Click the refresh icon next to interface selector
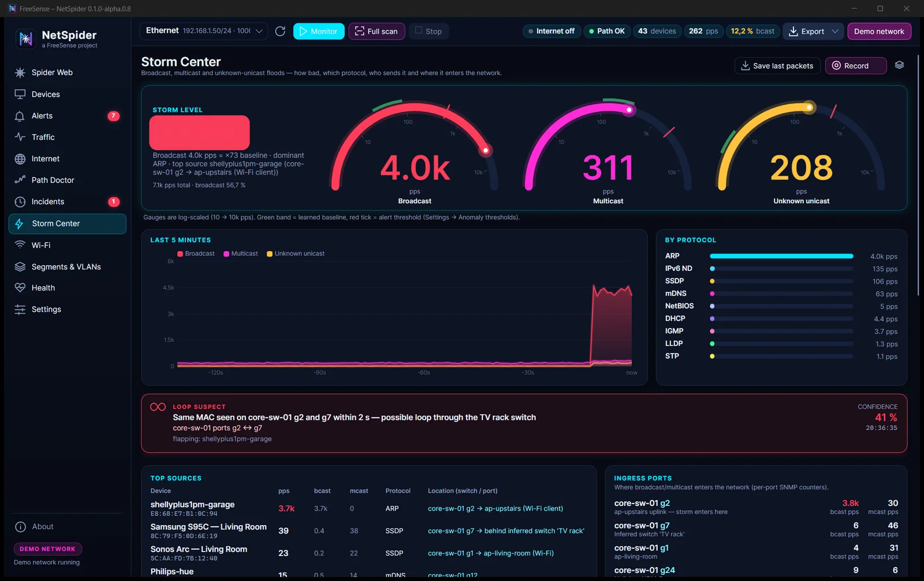This screenshot has height=581, width=924. click(x=280, y=31)
